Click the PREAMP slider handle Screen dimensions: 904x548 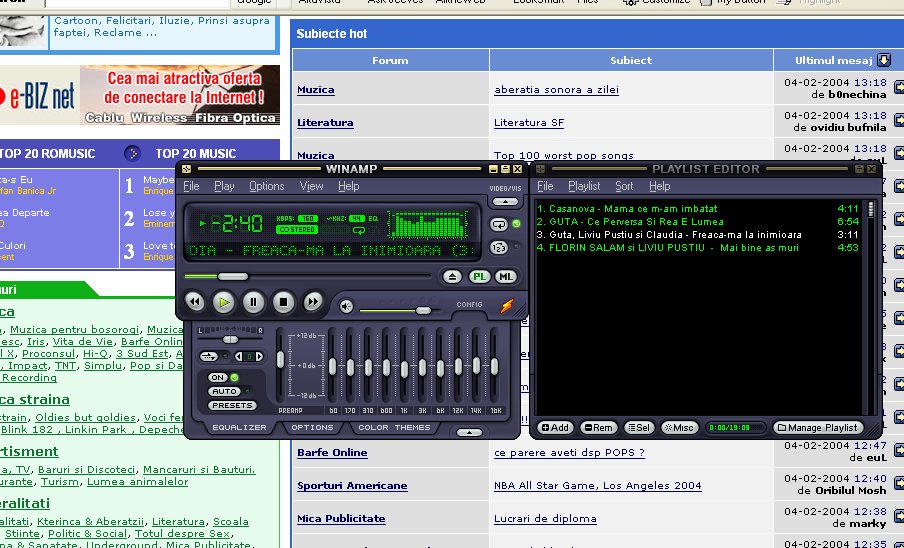280,360
